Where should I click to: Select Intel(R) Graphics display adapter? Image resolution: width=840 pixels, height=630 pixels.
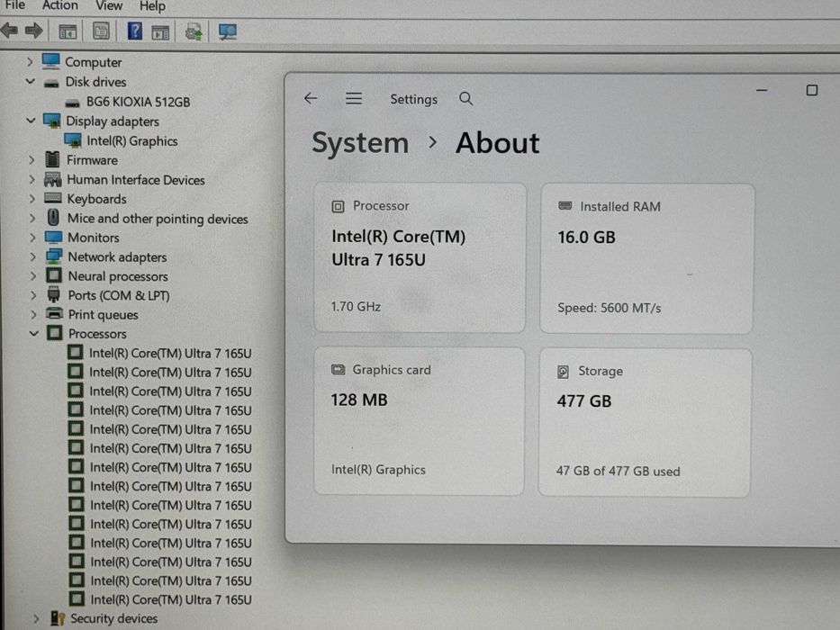click(131, 141)
